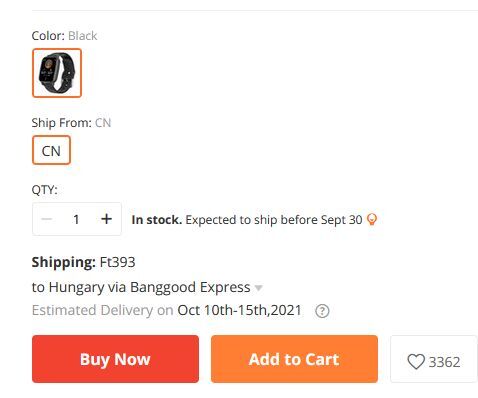The height and width of the screenshot is (398, 478).
Task: Click the Ft393 shipping cost text
Action: pos(118,262)
